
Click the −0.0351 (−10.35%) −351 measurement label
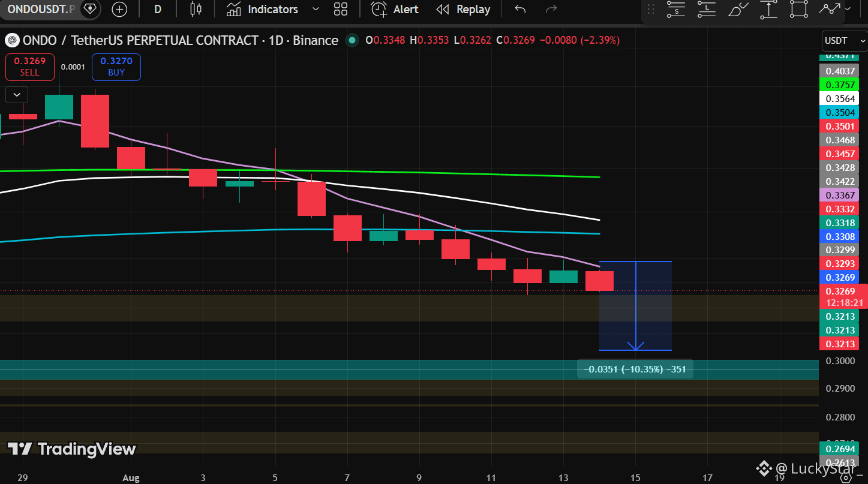point(635,369)
